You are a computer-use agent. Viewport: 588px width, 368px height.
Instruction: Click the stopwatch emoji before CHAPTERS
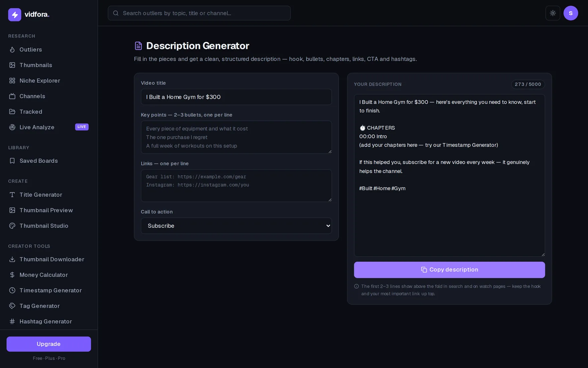pos(362,128)
